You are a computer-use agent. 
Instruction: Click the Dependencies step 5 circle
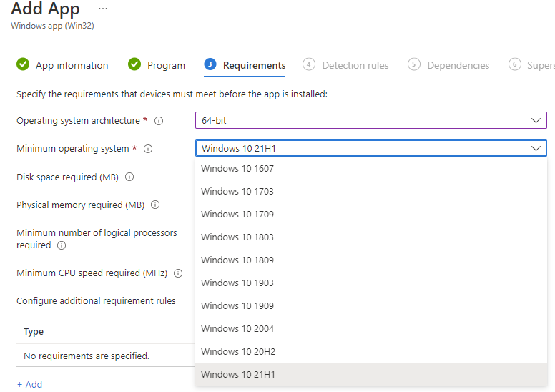coord(414,64)
